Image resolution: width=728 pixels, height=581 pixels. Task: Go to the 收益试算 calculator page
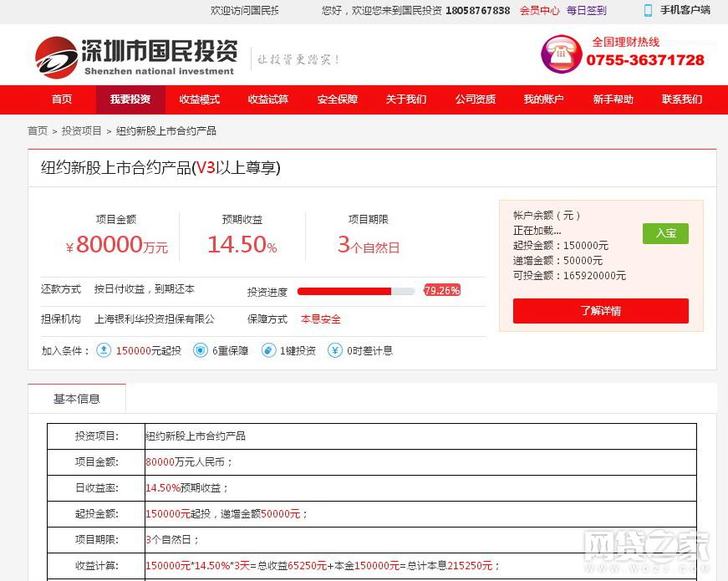(x=267, y=99)
